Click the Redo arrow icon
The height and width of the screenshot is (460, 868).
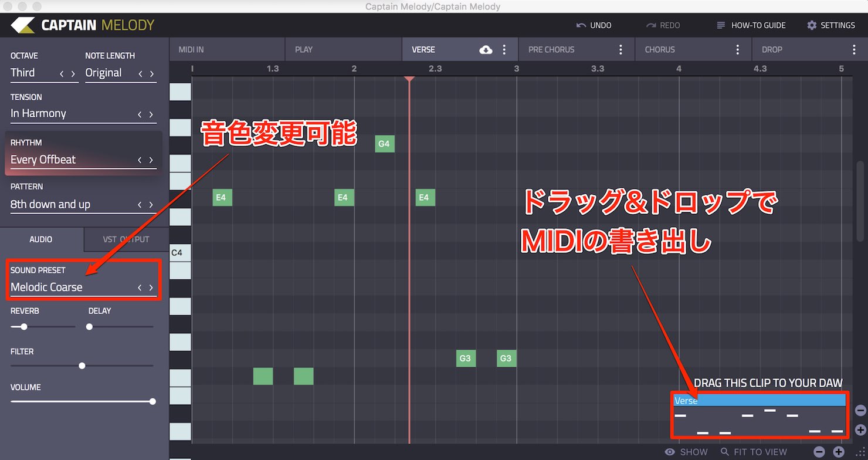651,25
